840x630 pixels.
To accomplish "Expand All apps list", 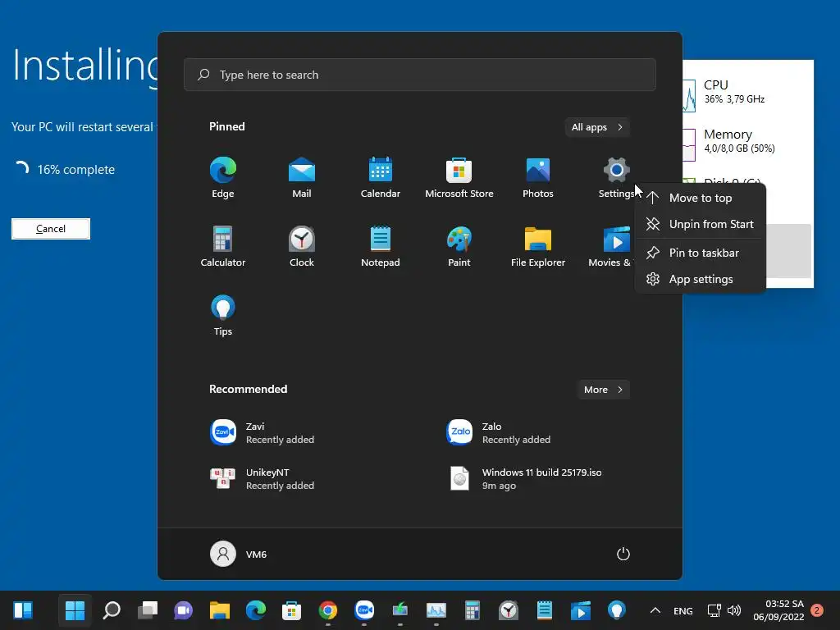I will tap(597, 127).
